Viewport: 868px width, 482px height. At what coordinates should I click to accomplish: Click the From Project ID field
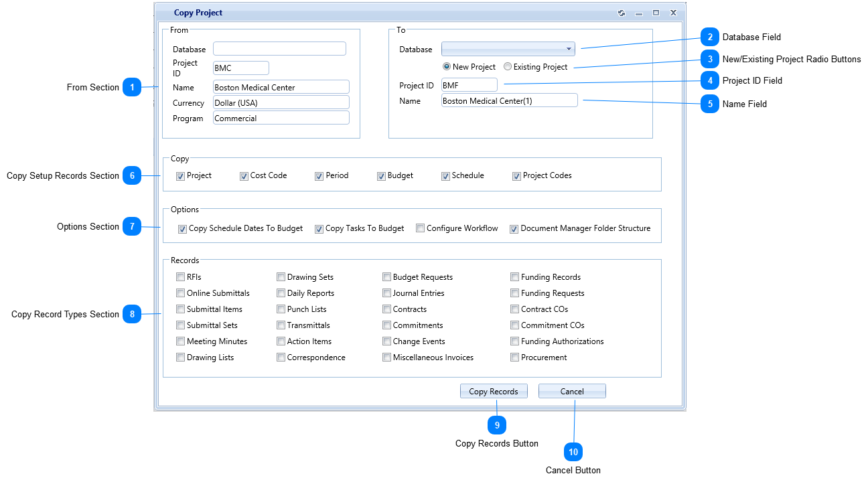coord(241,68)
